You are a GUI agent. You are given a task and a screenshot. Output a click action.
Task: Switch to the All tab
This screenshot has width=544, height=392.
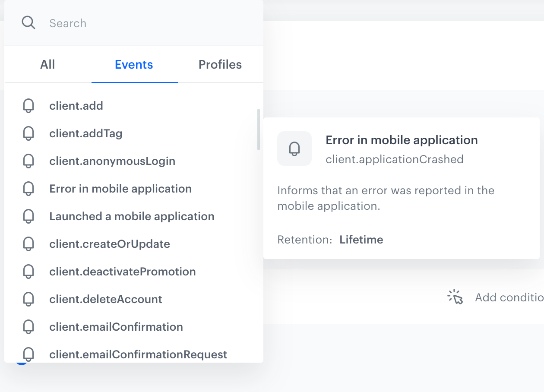pos(47,65)
